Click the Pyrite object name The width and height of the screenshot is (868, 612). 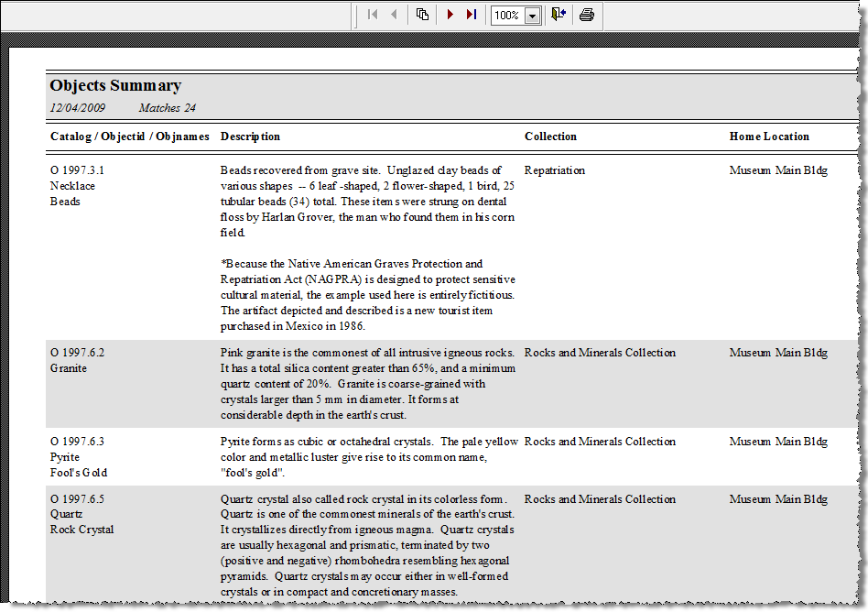(65, 457)
